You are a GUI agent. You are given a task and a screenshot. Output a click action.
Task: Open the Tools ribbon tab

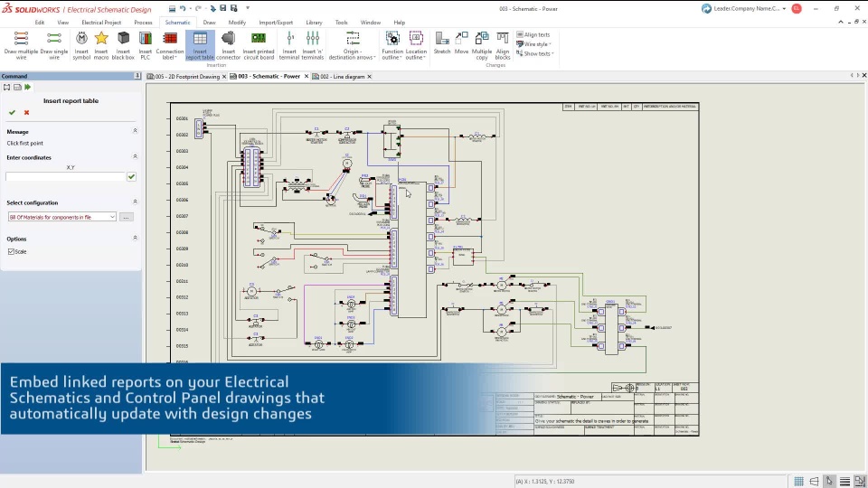[x=341, y=23]
